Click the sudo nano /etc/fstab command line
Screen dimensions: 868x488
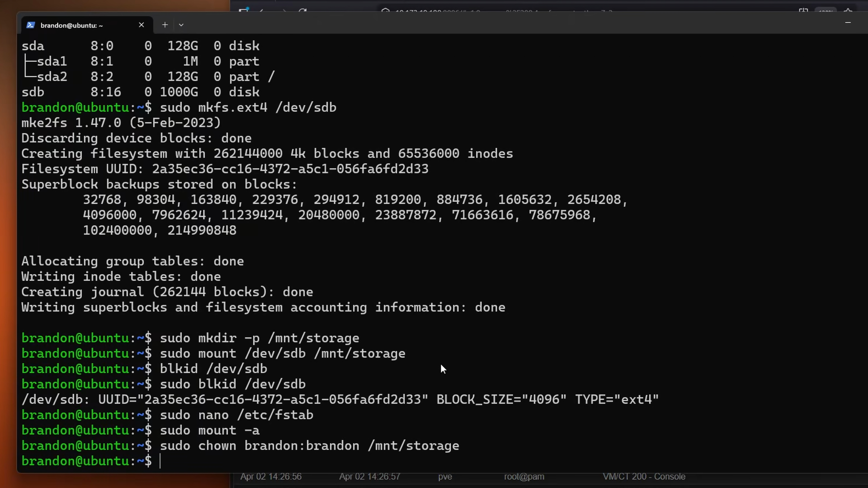pyautogui.click(x=236, y=415)
